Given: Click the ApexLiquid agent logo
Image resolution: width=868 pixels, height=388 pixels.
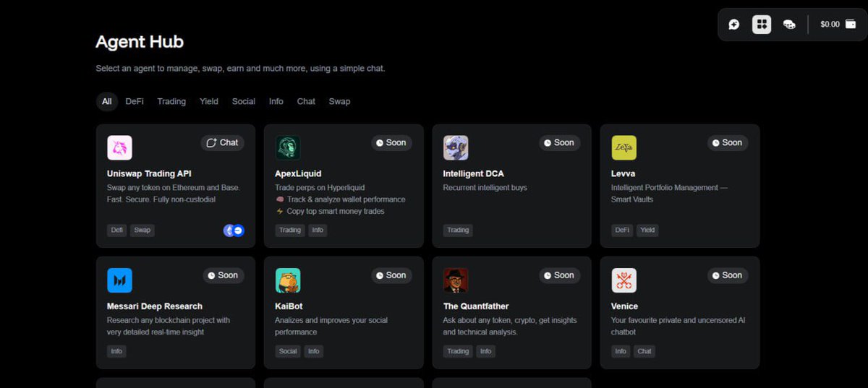Looking at the screenshot, I should [x=288, y=147].
